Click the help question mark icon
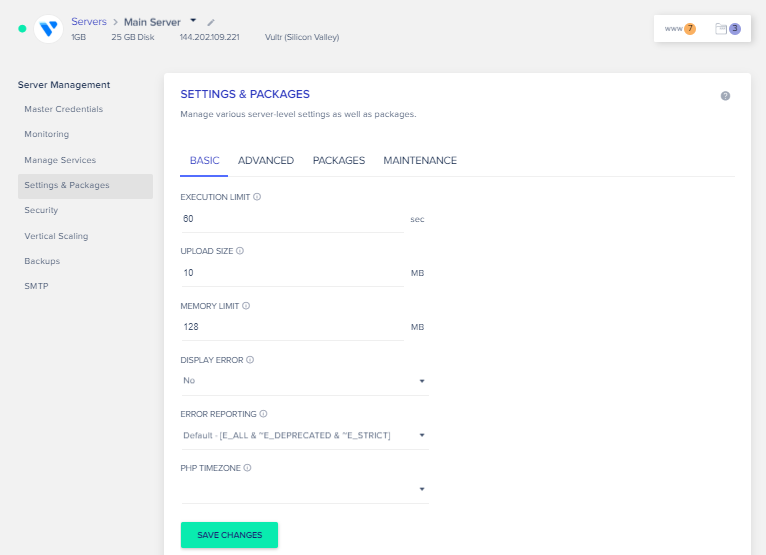 (x=725, y=96)
